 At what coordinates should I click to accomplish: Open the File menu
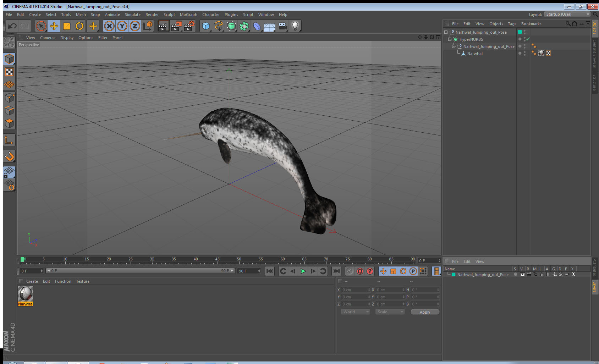[9, 15]
